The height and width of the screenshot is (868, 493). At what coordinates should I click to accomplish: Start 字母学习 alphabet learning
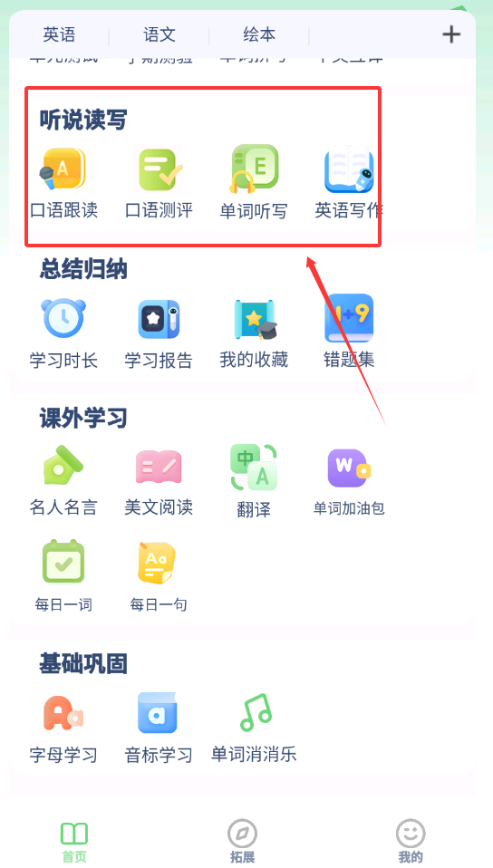[63, 714]
